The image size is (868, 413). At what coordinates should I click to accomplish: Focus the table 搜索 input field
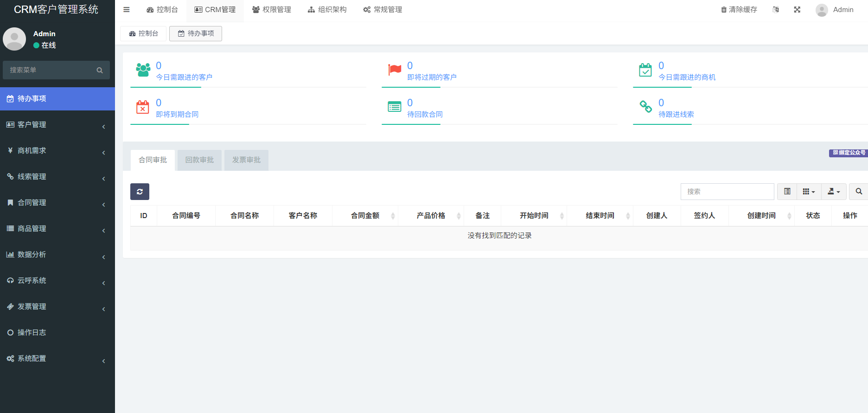coord(727,192)
